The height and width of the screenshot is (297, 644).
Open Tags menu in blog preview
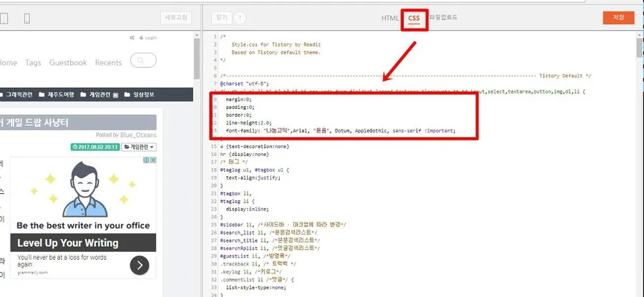(33, 62)
